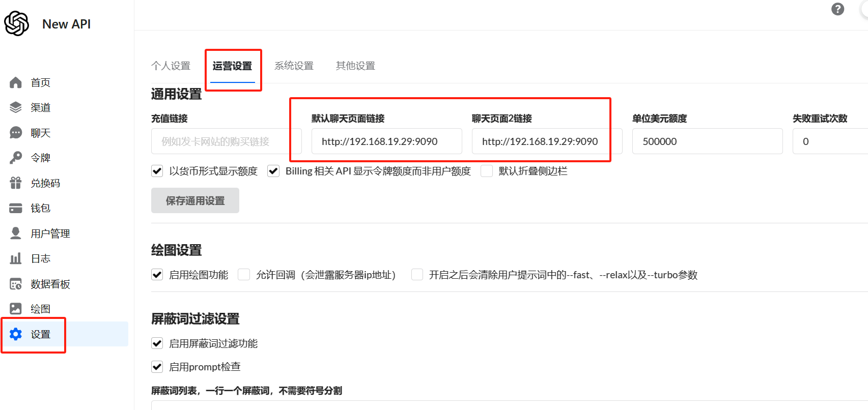Click the user icon beside 用户管理
868x410 pixels.
[16, 233]
